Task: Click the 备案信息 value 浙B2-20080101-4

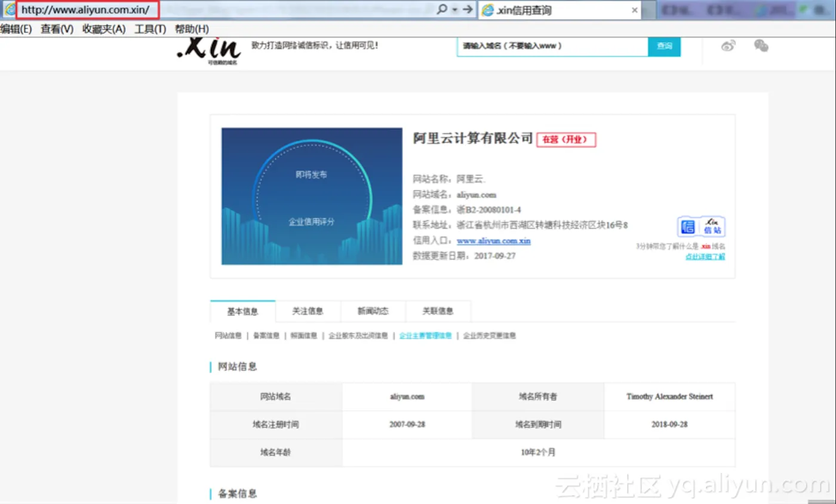Action: 489,210
